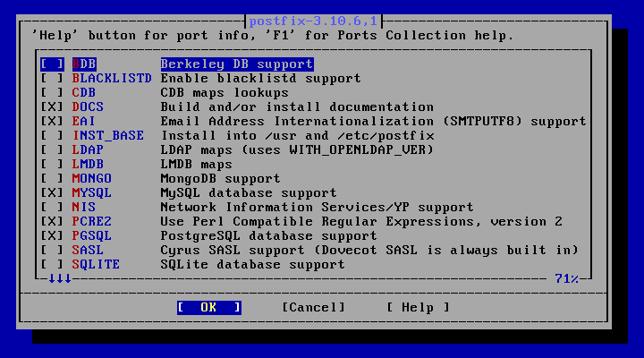Click 'MongoDB support' description
Viewport: 644px width, 358px height.
click(221, 179)
